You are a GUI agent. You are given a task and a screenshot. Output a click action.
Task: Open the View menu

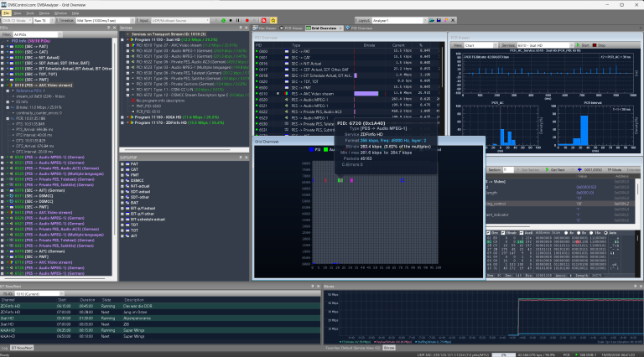18,13
